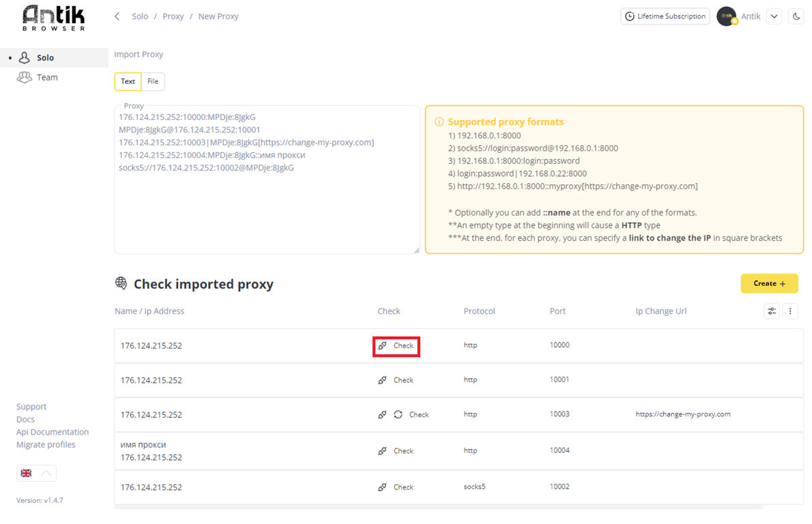The image size is (812, 524).
Task: Click the https://change-my-proxy.com table cell
Action: coord(683,414)
